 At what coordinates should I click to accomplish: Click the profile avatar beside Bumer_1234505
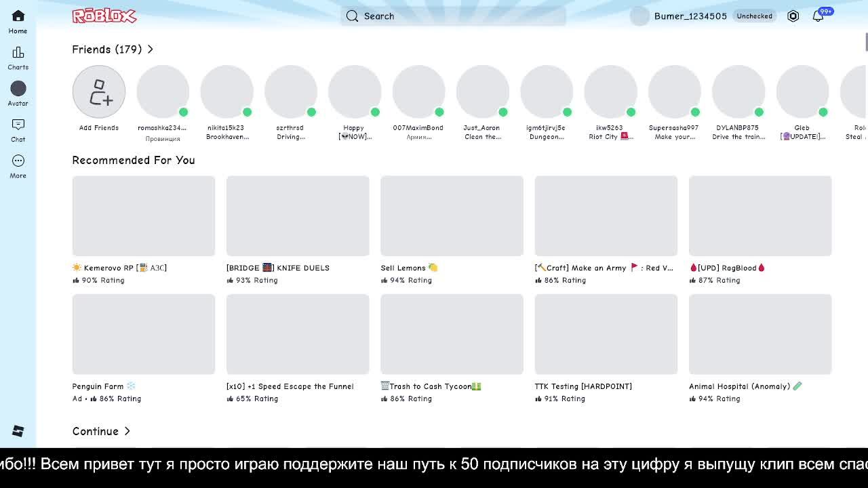pyautogui.click(x=639, y=16)
